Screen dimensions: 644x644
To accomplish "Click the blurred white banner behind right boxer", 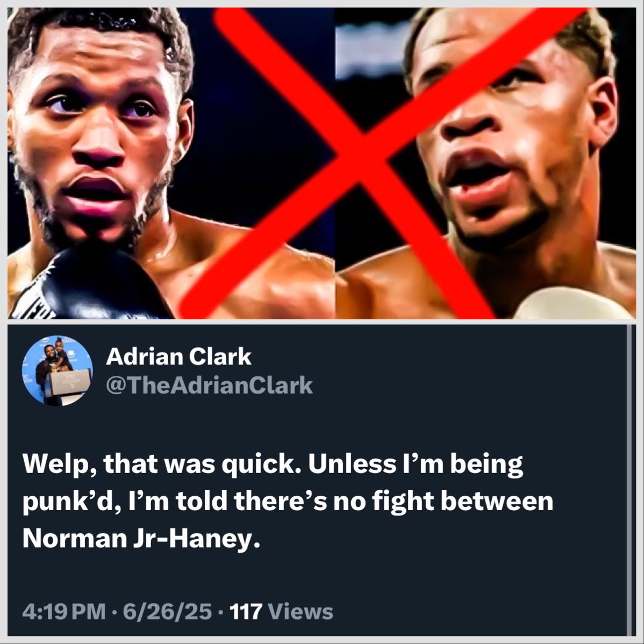I will pos(370,52).
